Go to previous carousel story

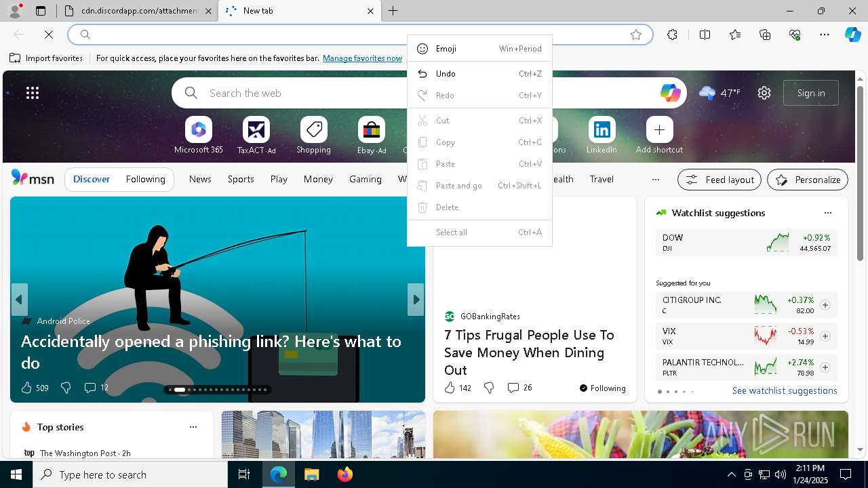[19, 300]
